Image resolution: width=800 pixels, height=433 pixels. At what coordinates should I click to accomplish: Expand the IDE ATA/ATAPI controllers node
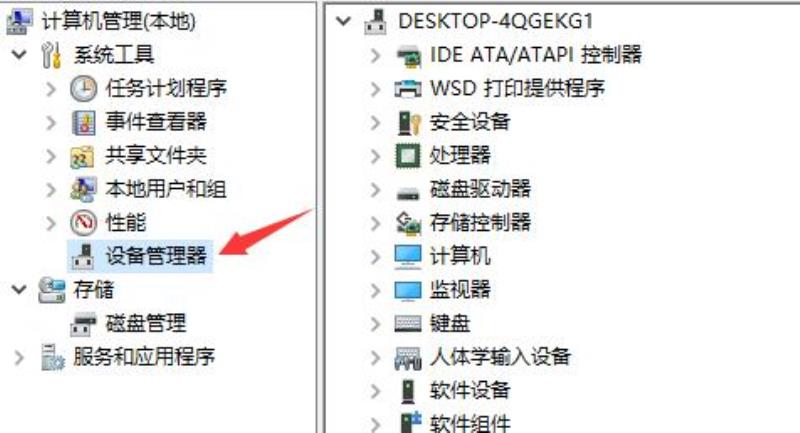click(x=376, y=55)
